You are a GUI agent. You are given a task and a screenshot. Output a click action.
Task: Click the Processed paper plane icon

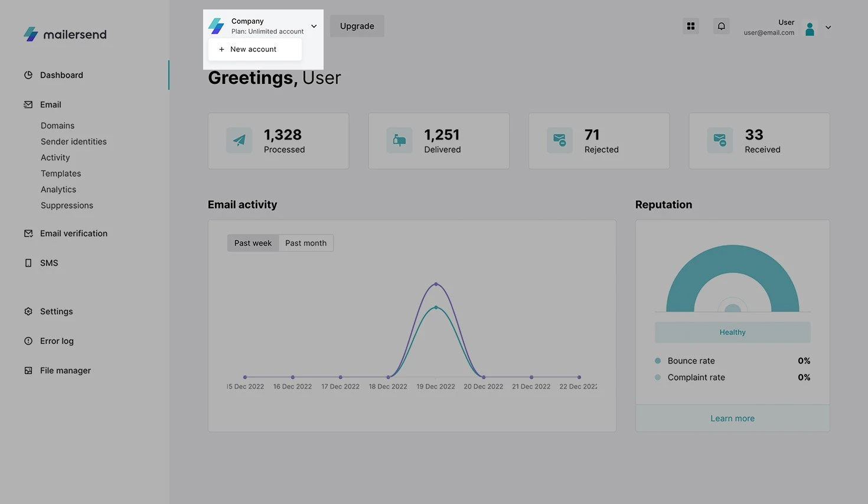coord(239,141)
